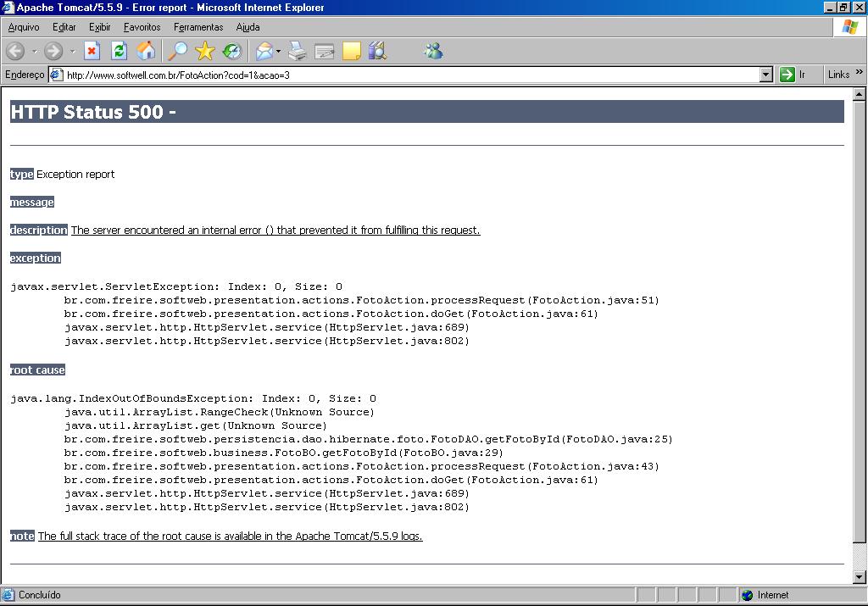Go to the Home page icon

pyautogui.click(x=146, y=52)
